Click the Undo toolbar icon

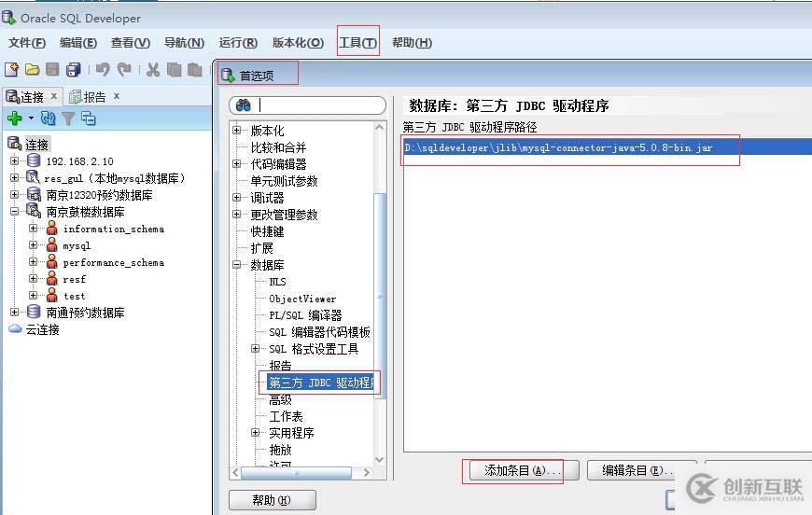103,69
